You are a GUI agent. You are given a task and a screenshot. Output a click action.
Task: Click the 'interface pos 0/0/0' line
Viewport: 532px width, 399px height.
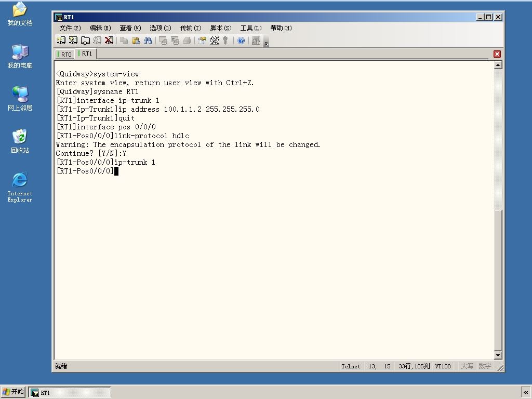point(106,127)
